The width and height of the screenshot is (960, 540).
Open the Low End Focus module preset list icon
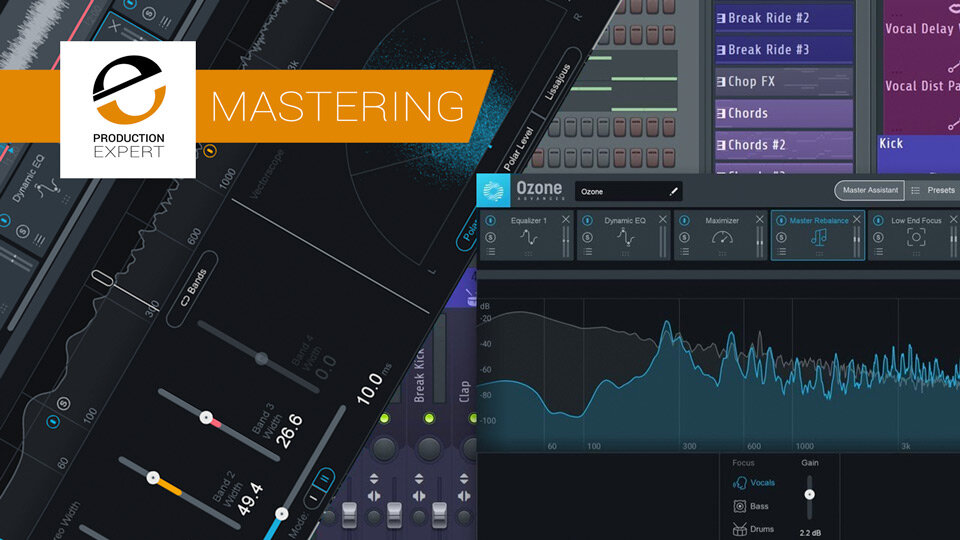tap(878, 252)
